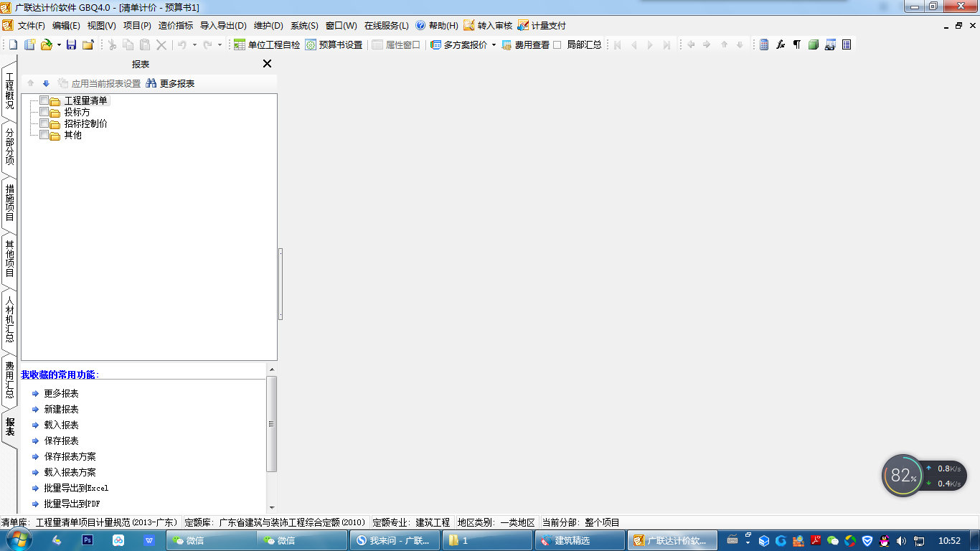Open the 导入导出(D) menu
Viewport: 980px width, 551px height.
tap(223, 25)
